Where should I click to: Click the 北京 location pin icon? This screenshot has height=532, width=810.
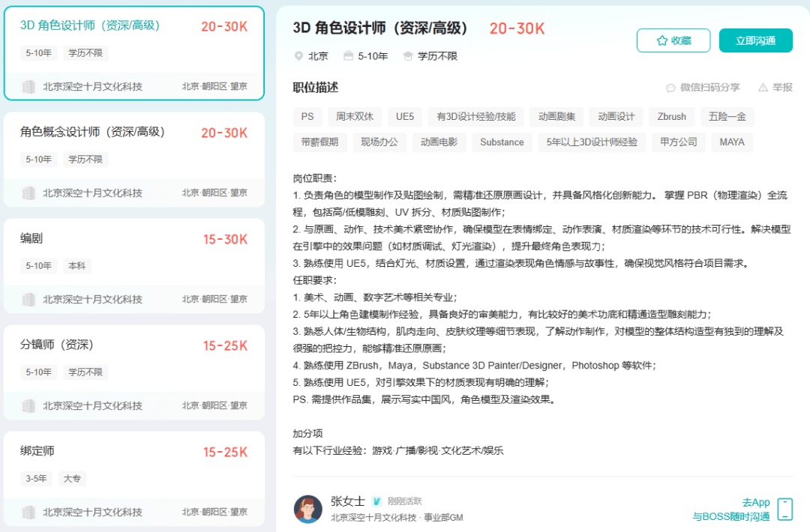tap(298, 56)
